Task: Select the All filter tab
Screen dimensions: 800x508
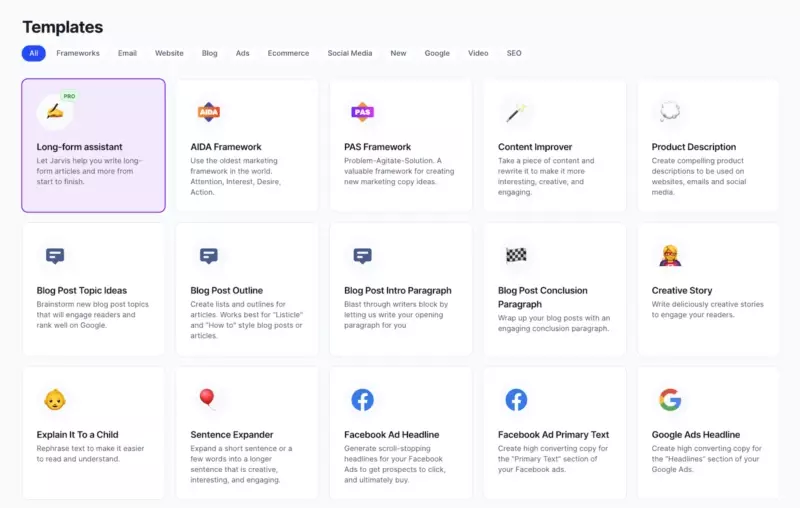Action: (34, 53)
